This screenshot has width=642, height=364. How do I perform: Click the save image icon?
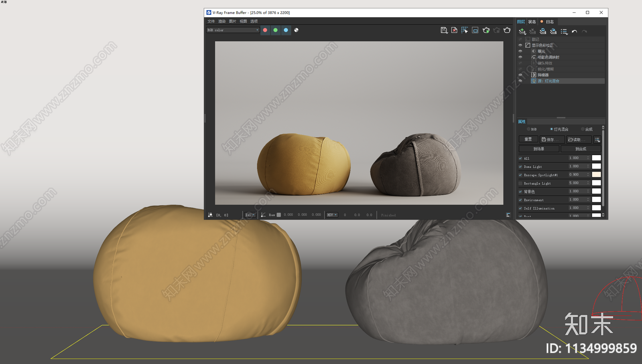click(x=444, y=30)
